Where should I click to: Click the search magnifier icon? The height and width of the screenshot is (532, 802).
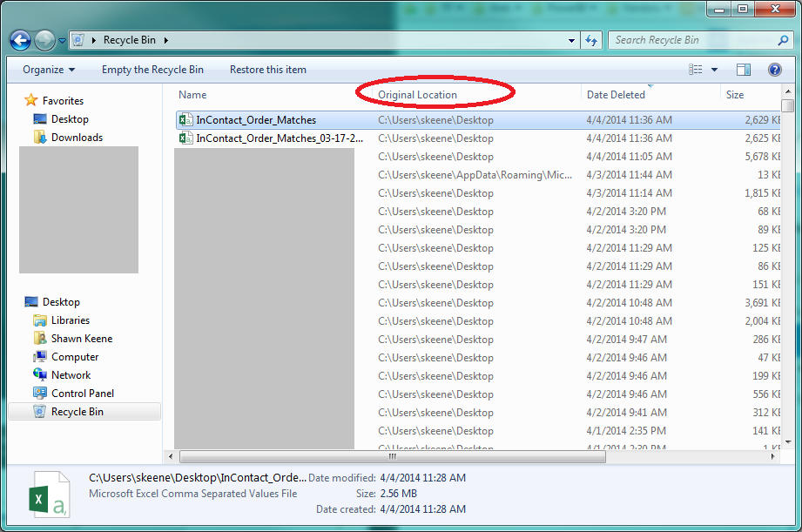point(783,40)
